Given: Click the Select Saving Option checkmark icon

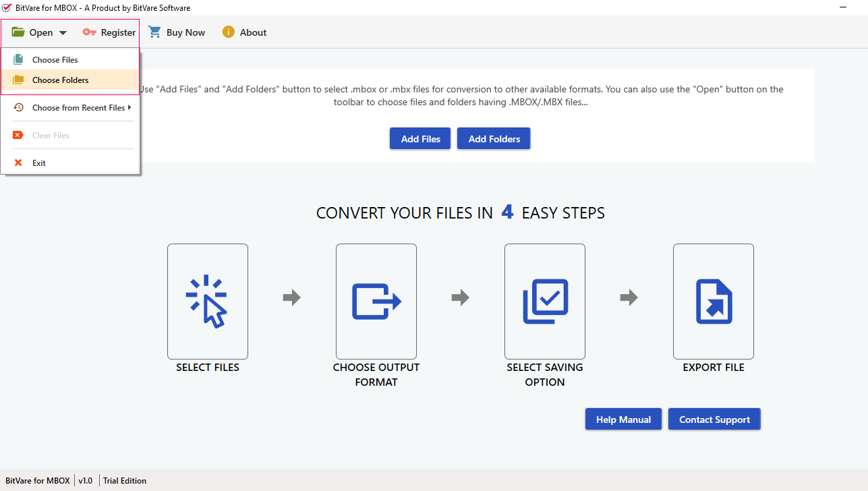Looking at the screenshot, I should click(545, 301).
